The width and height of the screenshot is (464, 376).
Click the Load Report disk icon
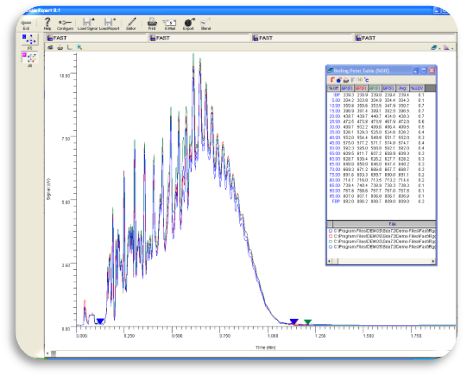pyautogui.click(x=109, y=22)
